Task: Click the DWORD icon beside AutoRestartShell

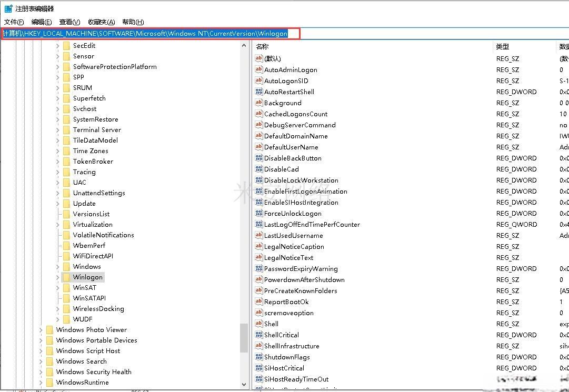Action: tap(259, 92)
